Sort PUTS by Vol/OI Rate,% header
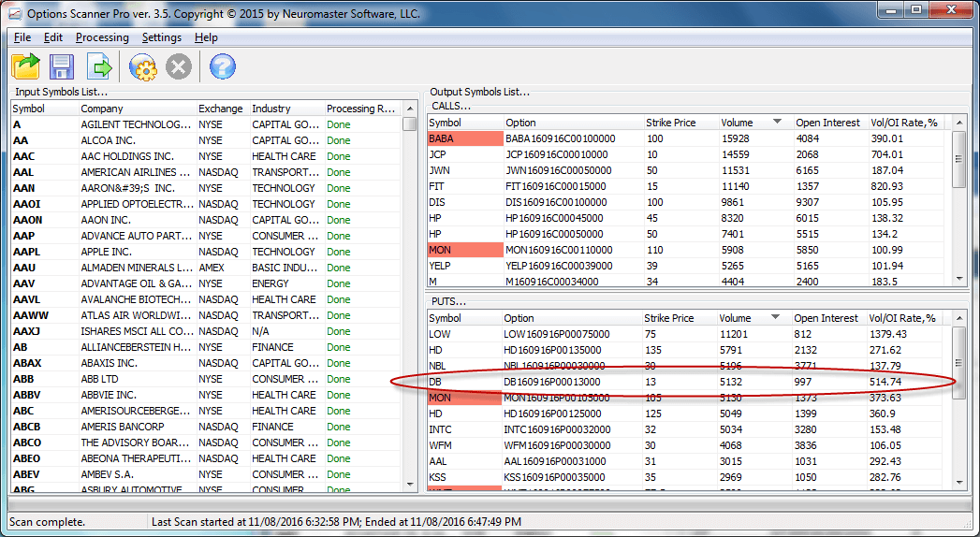 [x=903, y=318]
